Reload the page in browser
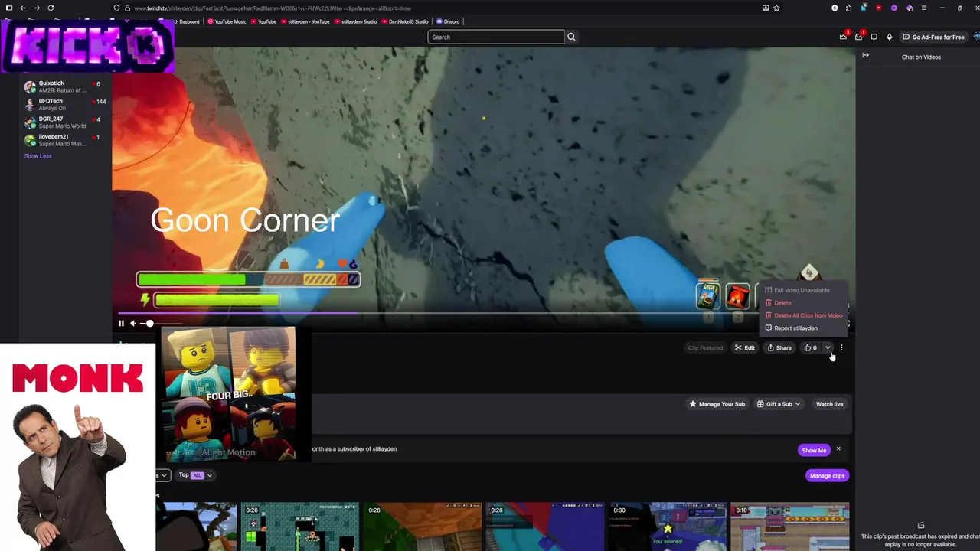 [51, 8]
